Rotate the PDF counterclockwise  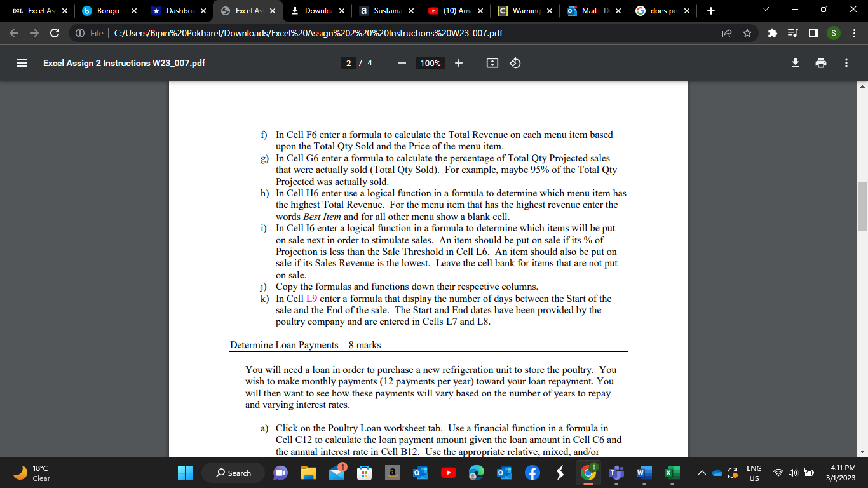click(x=515, y=63)
